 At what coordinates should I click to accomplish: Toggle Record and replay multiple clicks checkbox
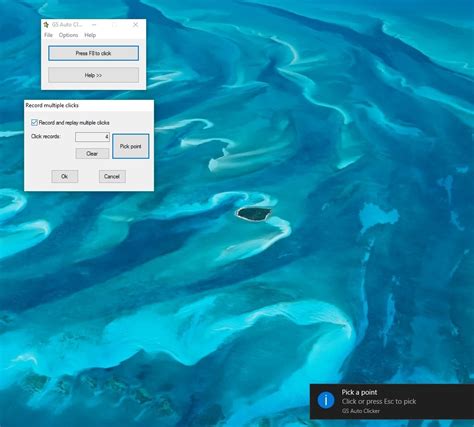tap(34, 123)
